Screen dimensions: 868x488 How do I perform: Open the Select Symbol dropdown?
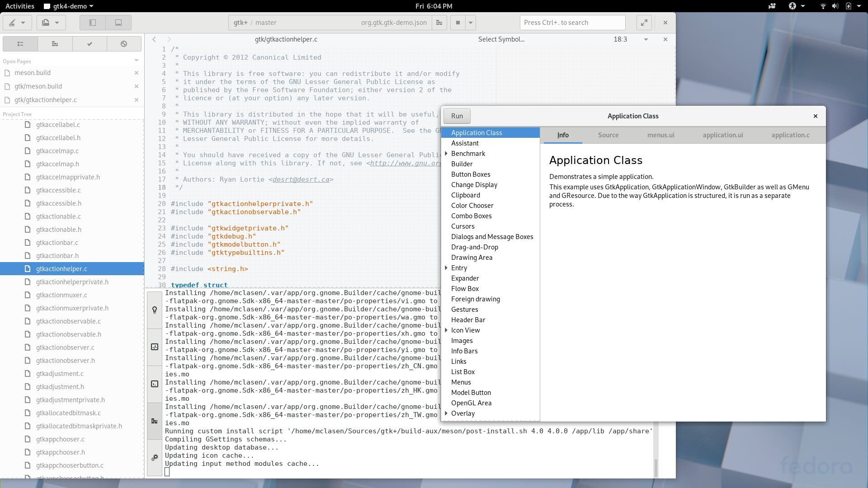pyautogui.click(x=501, y=39)
